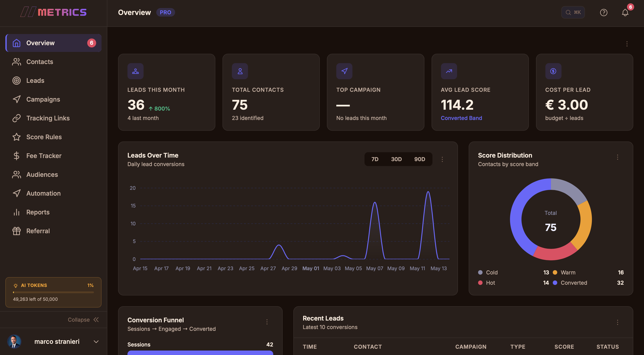Switch chart range to 90D
644x355 pixels.
(419, 159)
